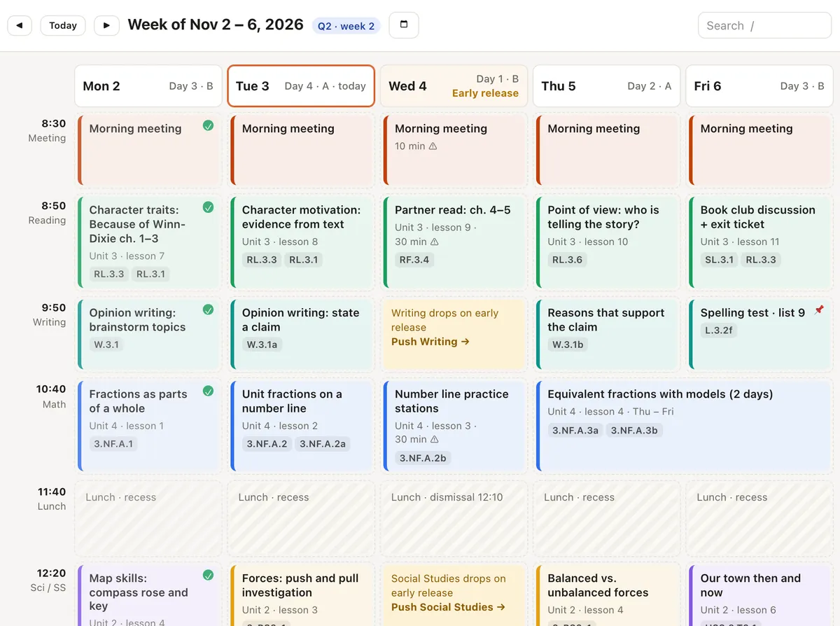
Task: Click the 10:40 Math row label
Action: click(51, 396)
